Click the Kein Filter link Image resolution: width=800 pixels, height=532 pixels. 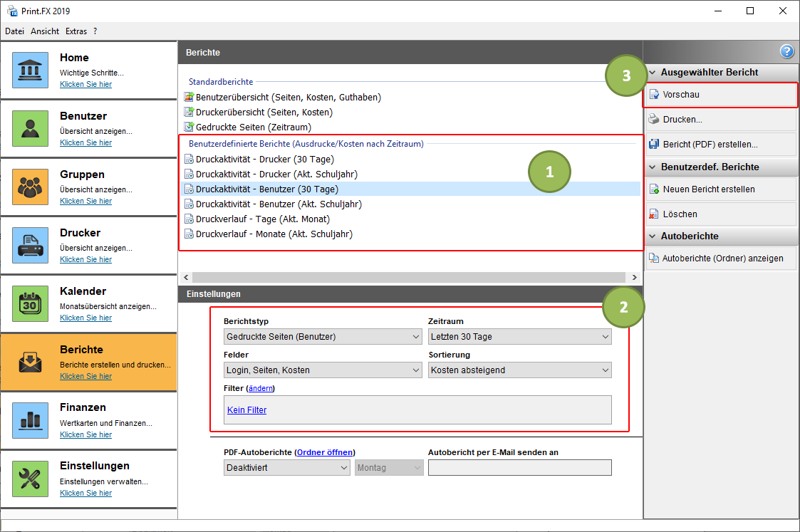tap(246, 410)
